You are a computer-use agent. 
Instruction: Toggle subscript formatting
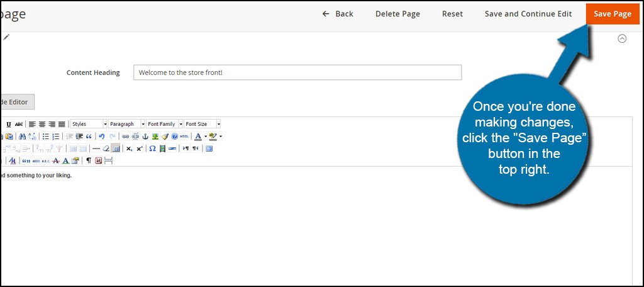129,149
